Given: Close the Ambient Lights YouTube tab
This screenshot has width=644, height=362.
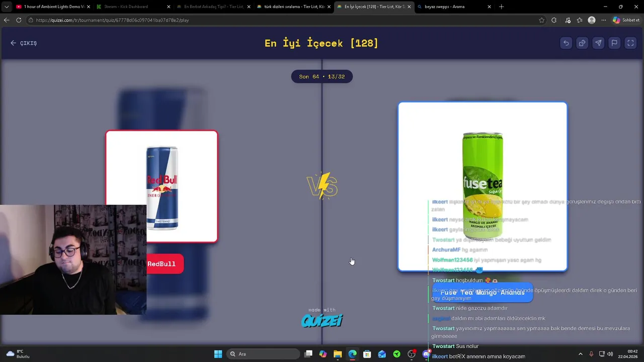Looking at the screenshot, I should pos(88,7).
